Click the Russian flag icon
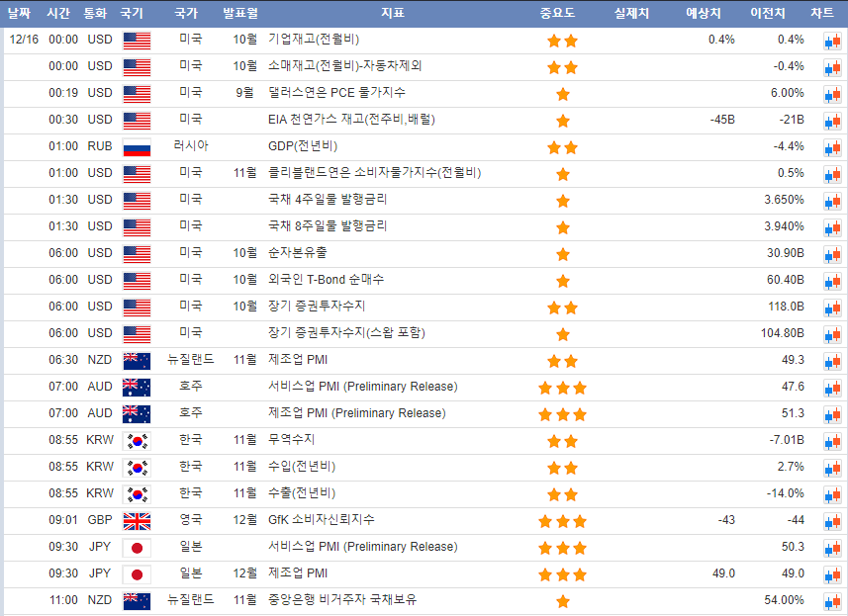Viewport: 848px width, 616px height. tap(137, 148)
